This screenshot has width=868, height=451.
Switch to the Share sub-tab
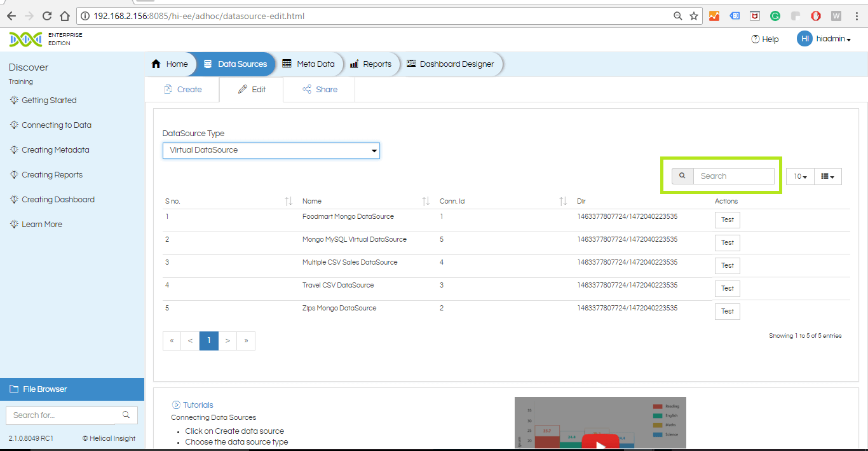point(320,90)
